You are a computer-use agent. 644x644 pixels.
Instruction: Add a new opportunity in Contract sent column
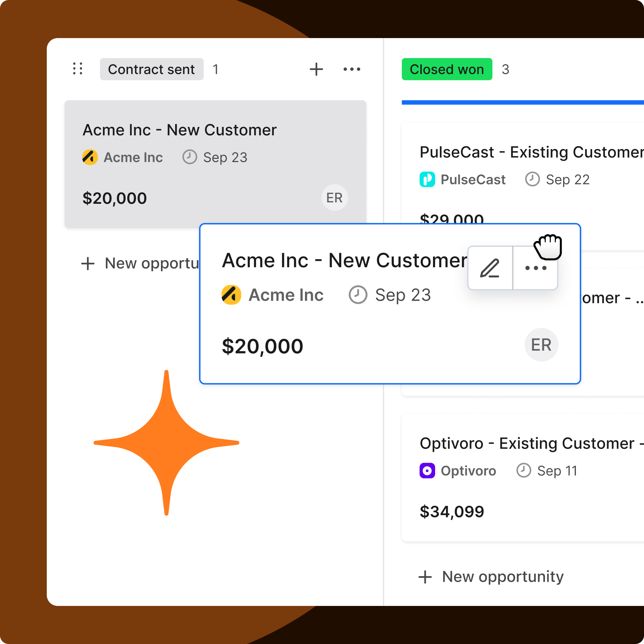(138, 263)
